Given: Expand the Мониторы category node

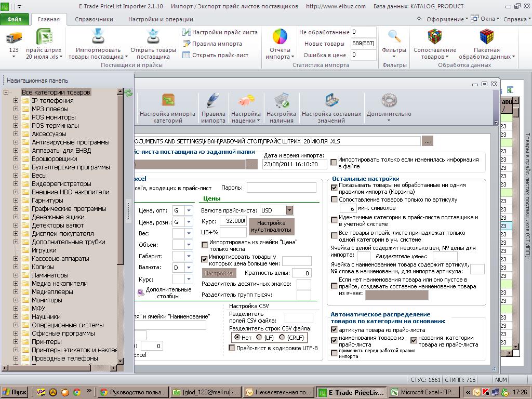Looking at the screenshot, I should pyautogui.click(x=16, y=300).
